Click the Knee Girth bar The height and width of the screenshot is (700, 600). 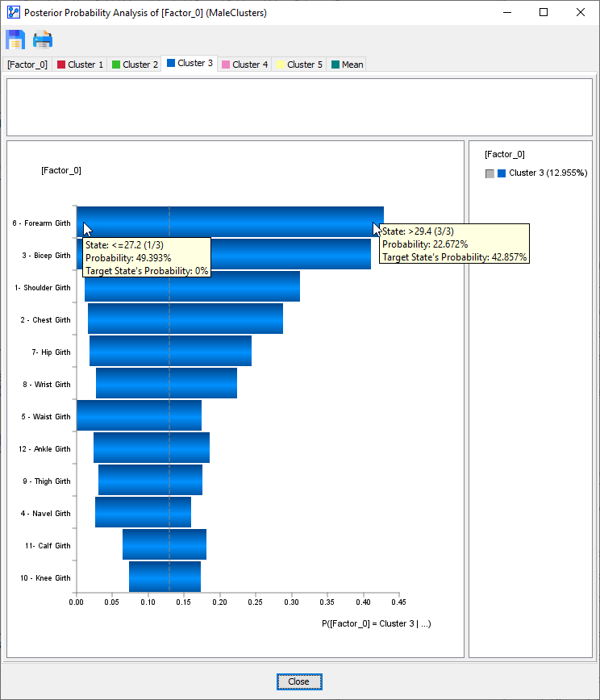pos(165,577)
